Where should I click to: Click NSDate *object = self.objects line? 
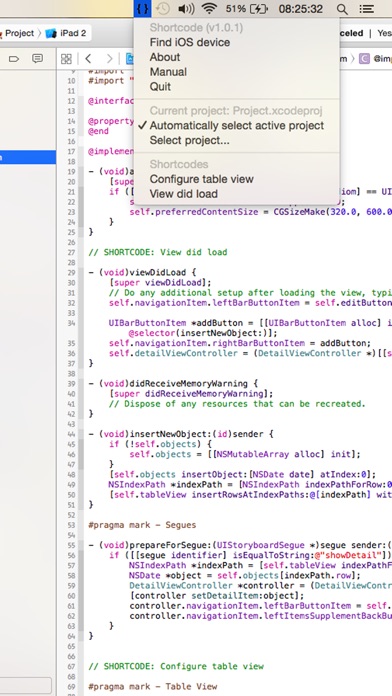point(245,575)
